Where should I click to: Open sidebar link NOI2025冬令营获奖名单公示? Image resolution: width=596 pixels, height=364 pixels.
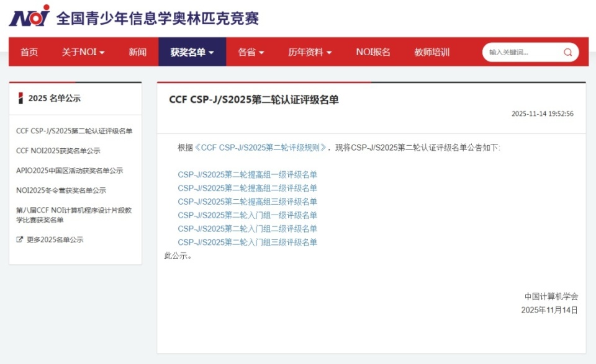[x=61, y=190]
